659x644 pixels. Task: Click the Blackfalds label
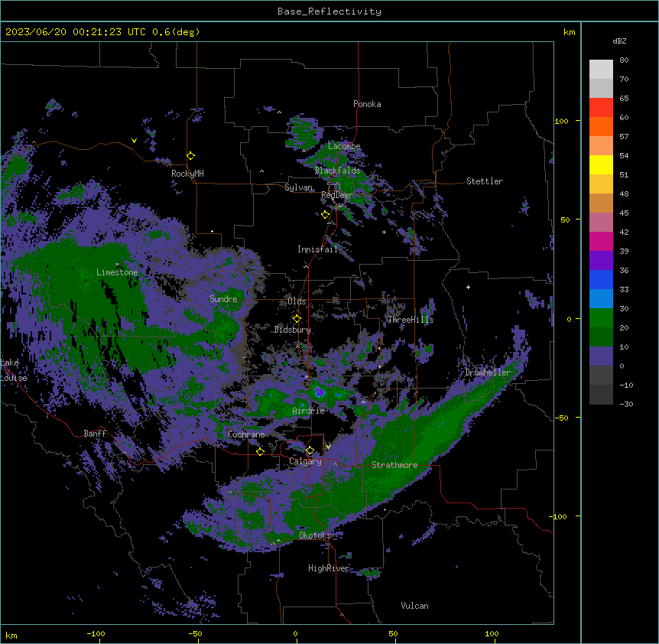click(x=337, y=171)
